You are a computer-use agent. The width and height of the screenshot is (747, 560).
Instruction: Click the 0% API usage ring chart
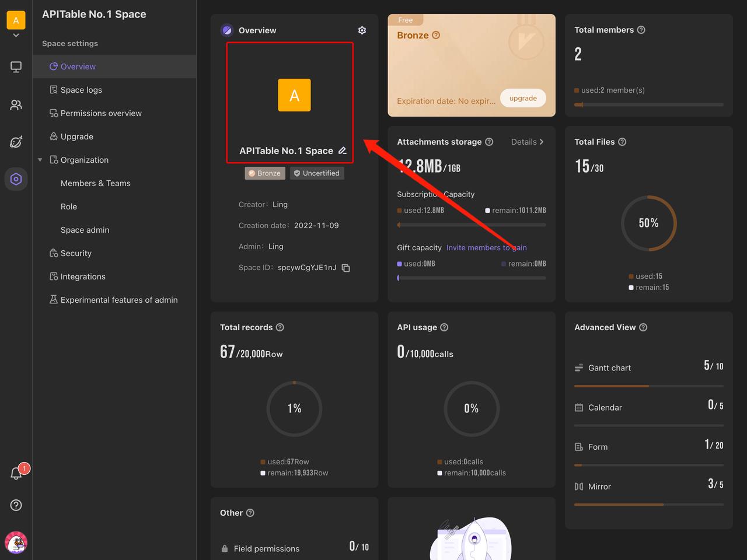pyautogui.click(x=472, y=408)
